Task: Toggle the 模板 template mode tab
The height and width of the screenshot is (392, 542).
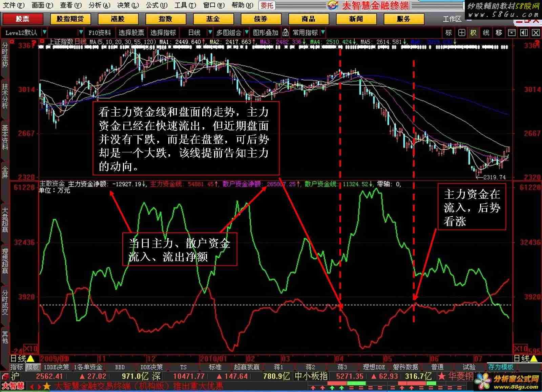Action: click(x=33, y=367)
